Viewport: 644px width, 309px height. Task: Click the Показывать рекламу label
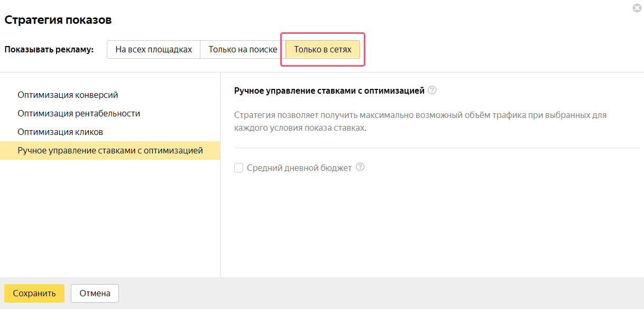pyautogui.click(x=49, y=50)
